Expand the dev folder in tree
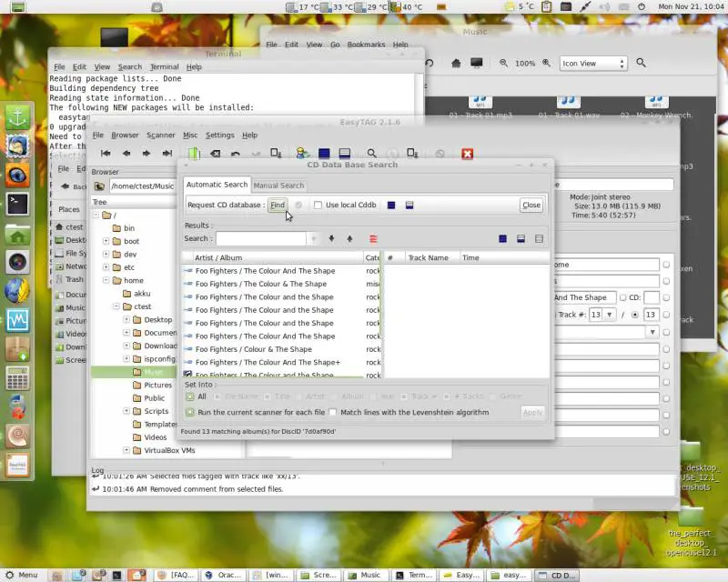Screen dimensions: 728x582 click(x=106, y=254)
